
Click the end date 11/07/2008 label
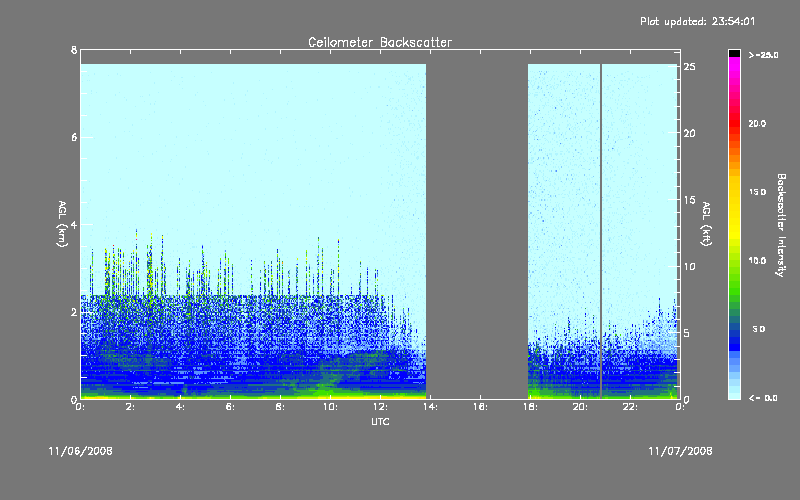[680, 451]
